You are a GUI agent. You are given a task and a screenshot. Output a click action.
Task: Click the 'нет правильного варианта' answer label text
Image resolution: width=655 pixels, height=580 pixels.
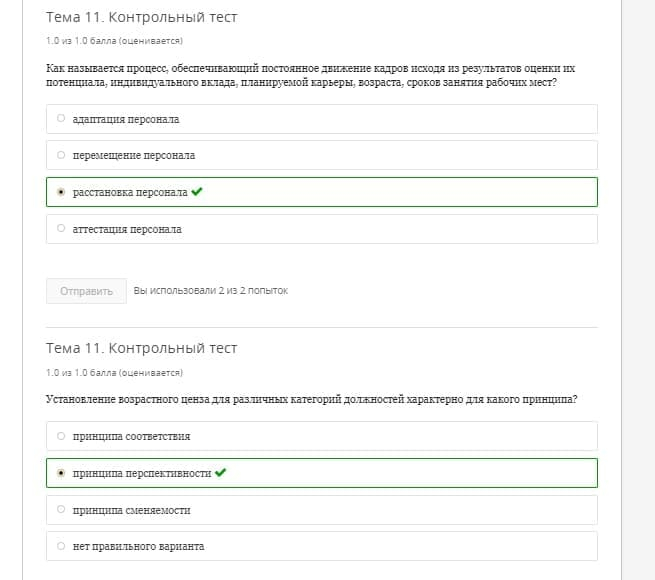pyautogui.click(x=138, y=547)
